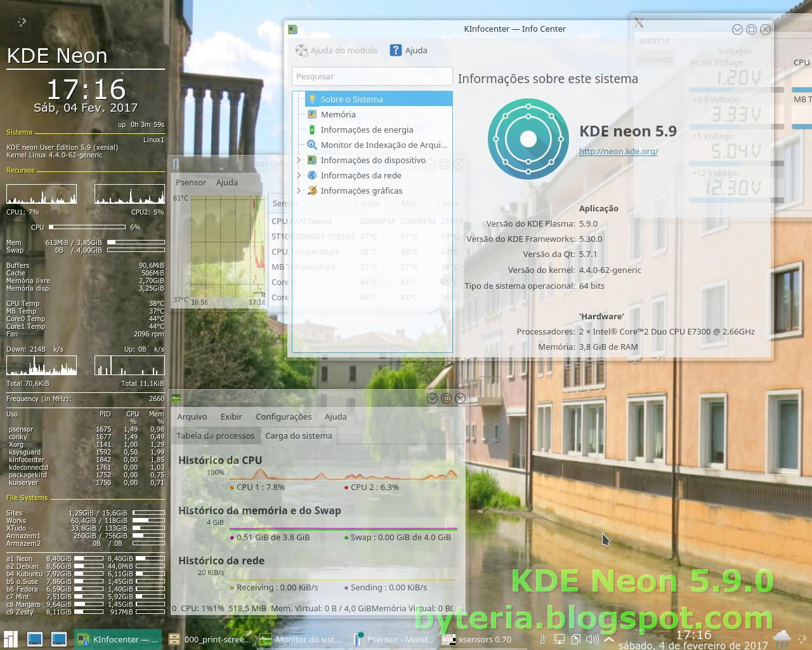Open the Exibir menu in Monitor do sistema
The height and width of the screenshot is (650, 812).
[x=231, y=417]
